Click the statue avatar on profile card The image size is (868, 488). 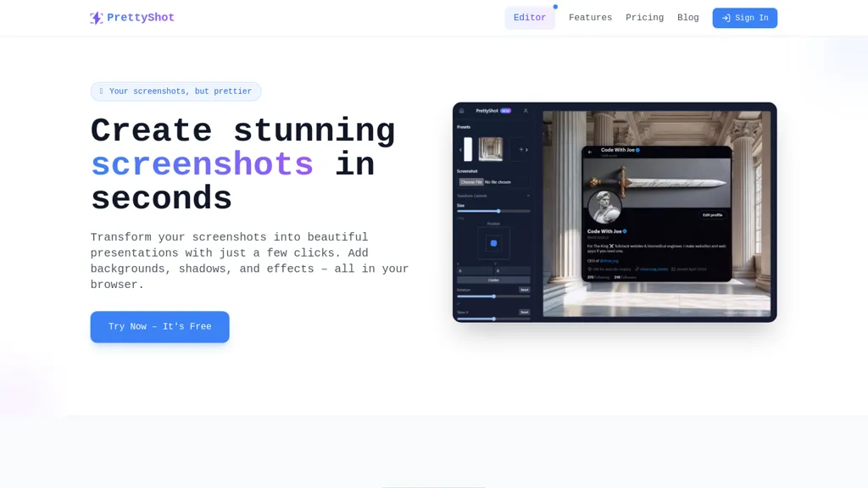click(604, 207)
